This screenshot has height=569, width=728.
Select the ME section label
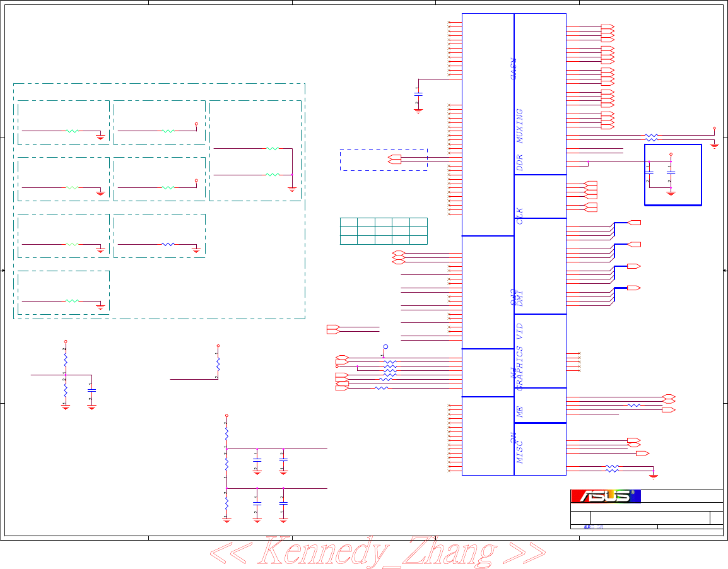point(520,412)
